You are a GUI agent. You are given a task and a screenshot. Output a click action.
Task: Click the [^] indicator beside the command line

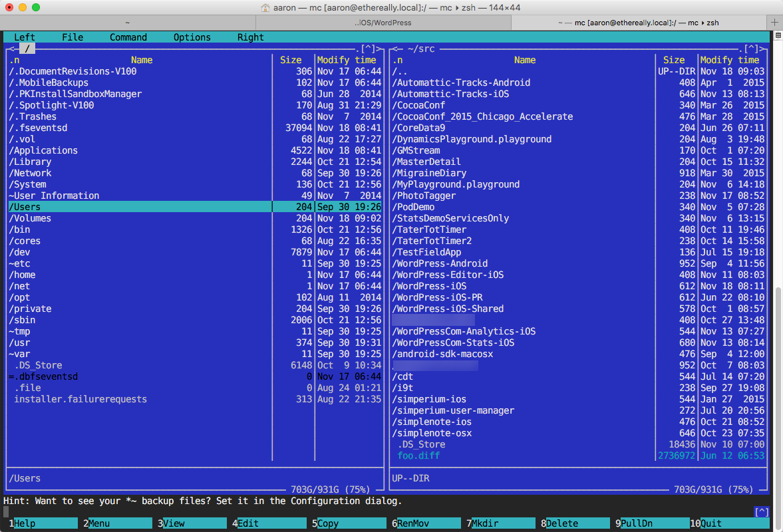click(x=762, y=511)
